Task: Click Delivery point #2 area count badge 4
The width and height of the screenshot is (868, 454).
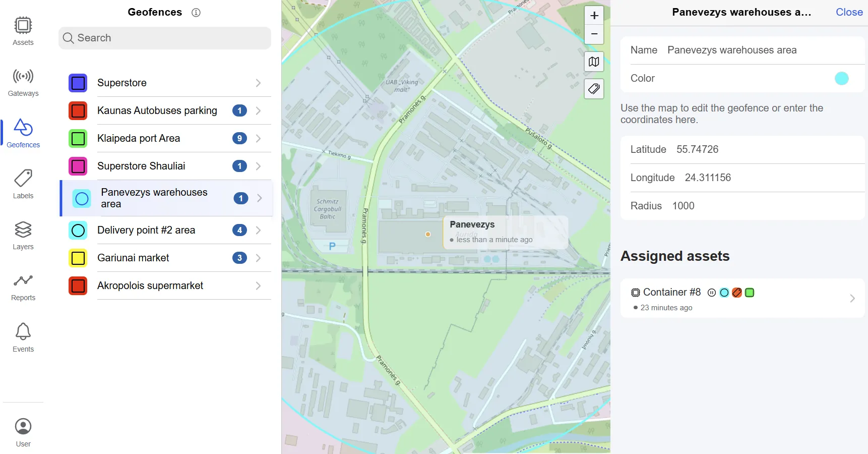Action: pos(239,230)
